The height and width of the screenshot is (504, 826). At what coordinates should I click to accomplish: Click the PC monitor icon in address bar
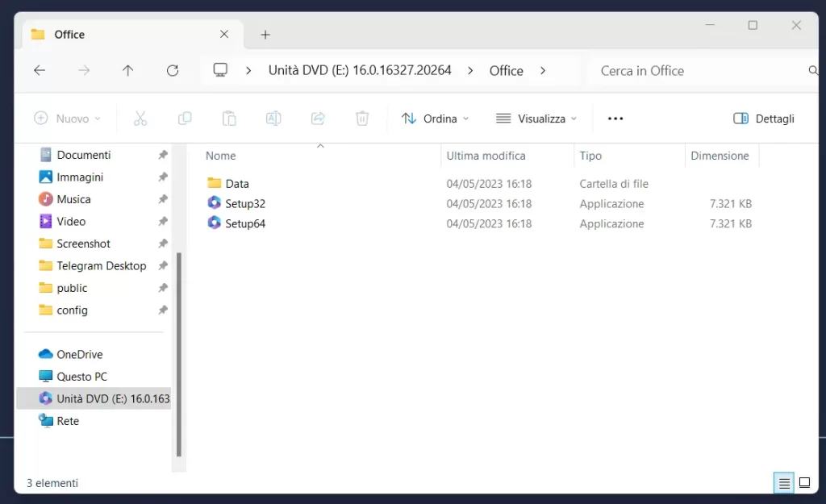(x=220, y=70)
